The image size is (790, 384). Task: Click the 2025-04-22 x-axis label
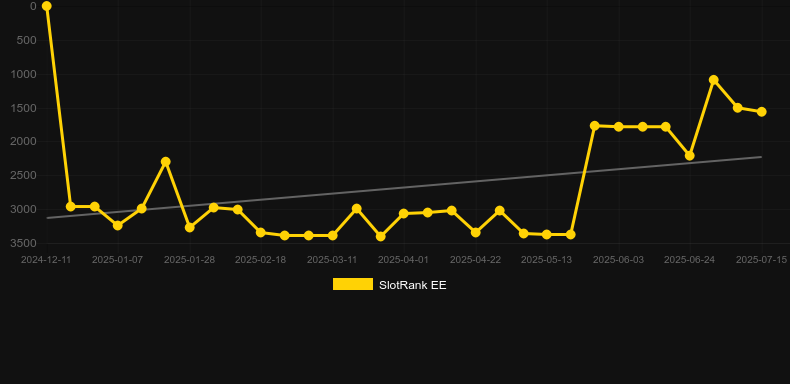point(475,260)
